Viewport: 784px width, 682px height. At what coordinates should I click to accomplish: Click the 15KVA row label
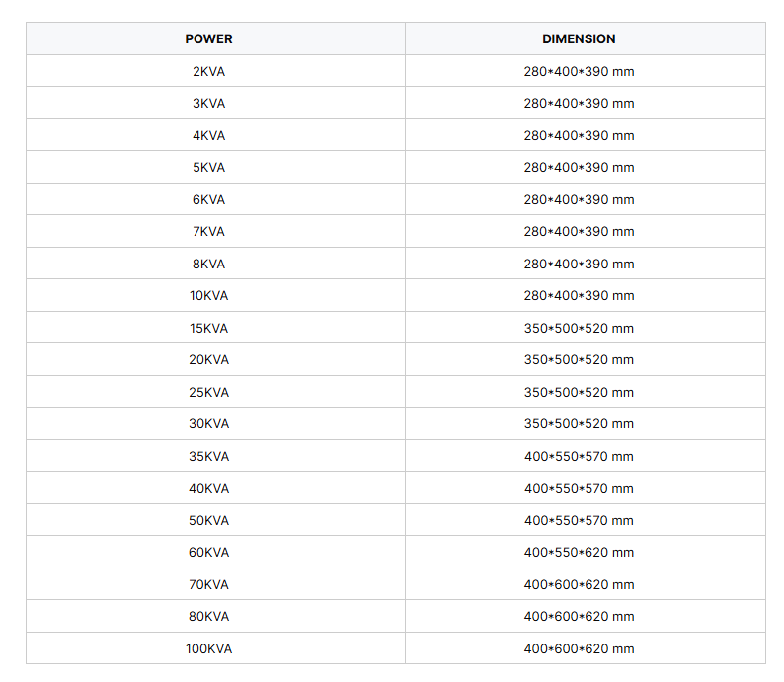pyautogui.click(x=208, y=328)
